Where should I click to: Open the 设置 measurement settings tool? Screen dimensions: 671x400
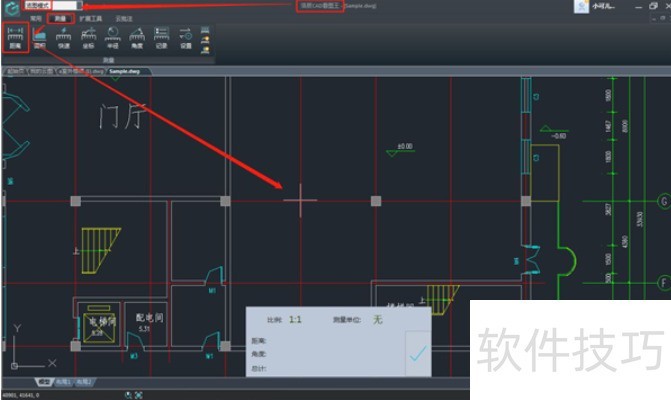pyautogui.click(x=186, y=38)
